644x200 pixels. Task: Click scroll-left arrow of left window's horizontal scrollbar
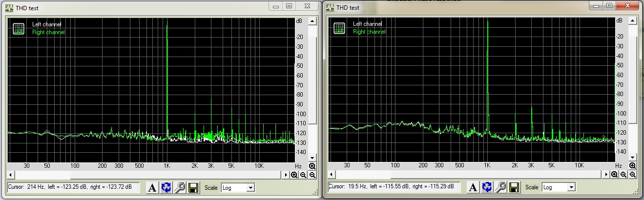(x=11, y=175)
